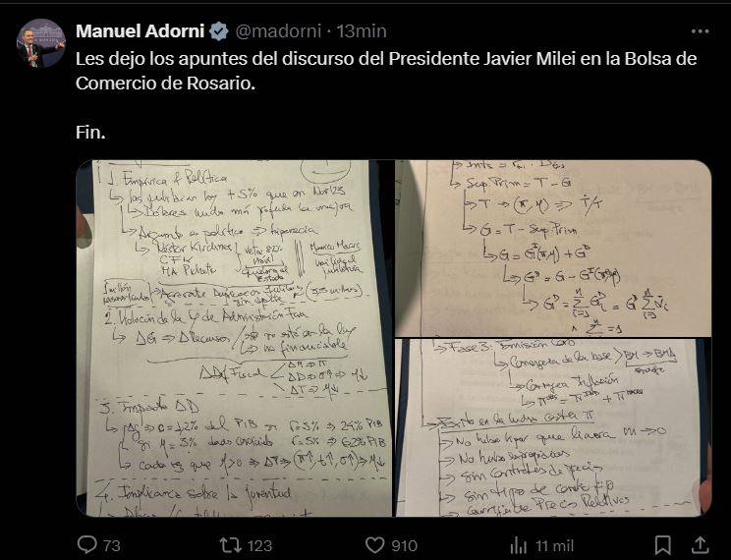Open the views analytics bar-chart icon
The width and height of the screenshot is (731, 560).
518,544
